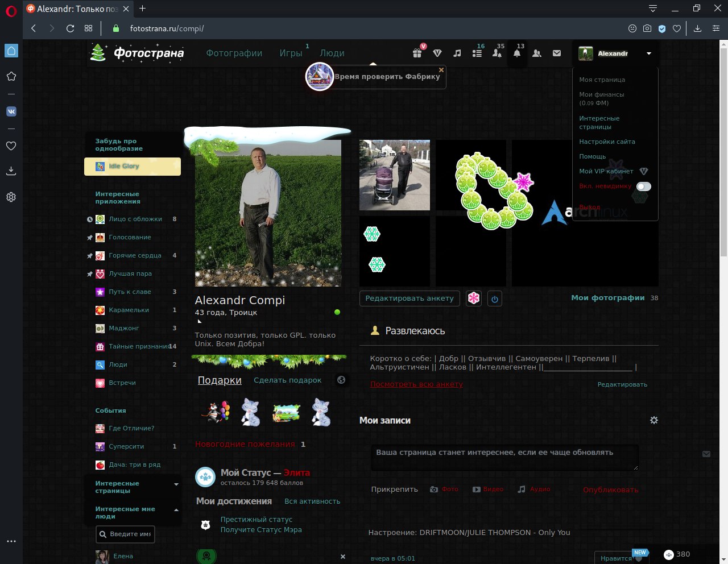Open the news feed list icon with badge 16
This screenshot has width=728, height=564.
coord(477,53)
